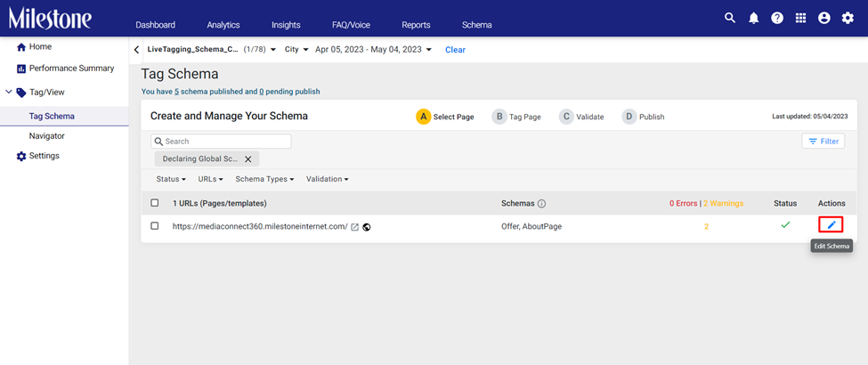Image resolution: width=868 pixels, height=365 pixels.
Task: Open Schema Types filter dropdown
Action: tap(264, 180)
